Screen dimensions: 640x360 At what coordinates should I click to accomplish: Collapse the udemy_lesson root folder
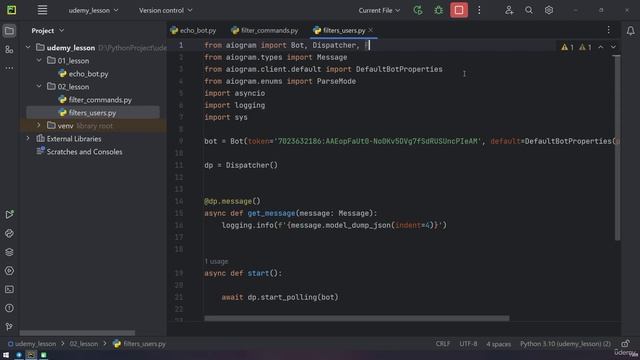[x=28, y=48]
